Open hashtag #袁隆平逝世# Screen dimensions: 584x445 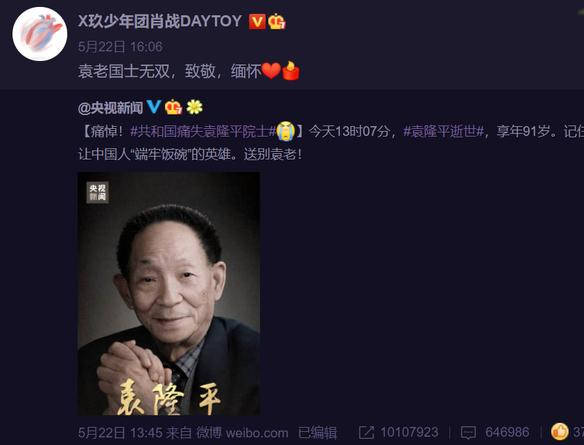(444, 131)
